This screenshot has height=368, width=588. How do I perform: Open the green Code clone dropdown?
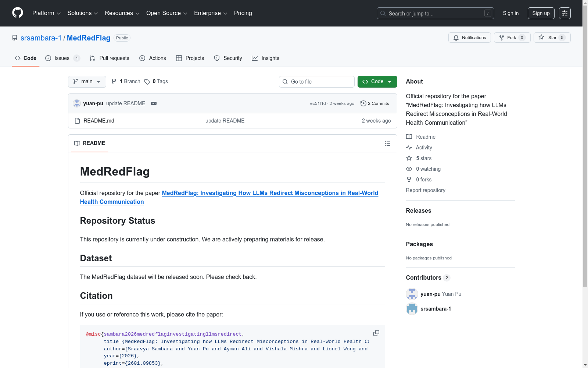click(x=377, y=82)
